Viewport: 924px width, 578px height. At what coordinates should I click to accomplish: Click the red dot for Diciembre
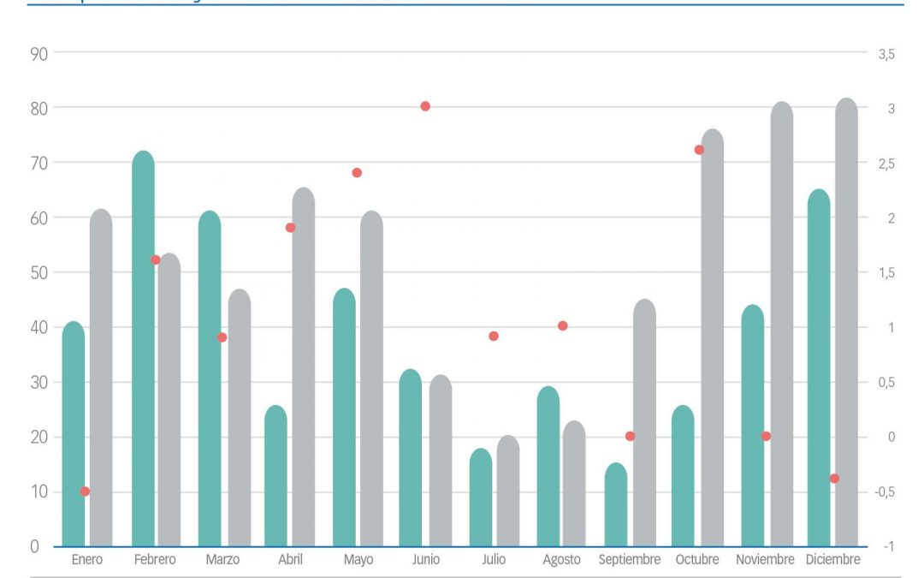(x=835, y=479)
